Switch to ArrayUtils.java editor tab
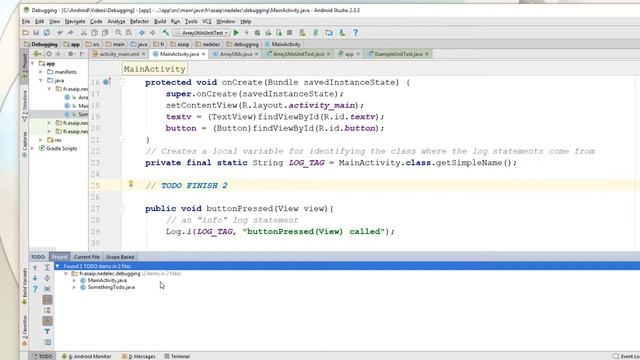This screenshot has height=360, width=640. tap(236, 54)
